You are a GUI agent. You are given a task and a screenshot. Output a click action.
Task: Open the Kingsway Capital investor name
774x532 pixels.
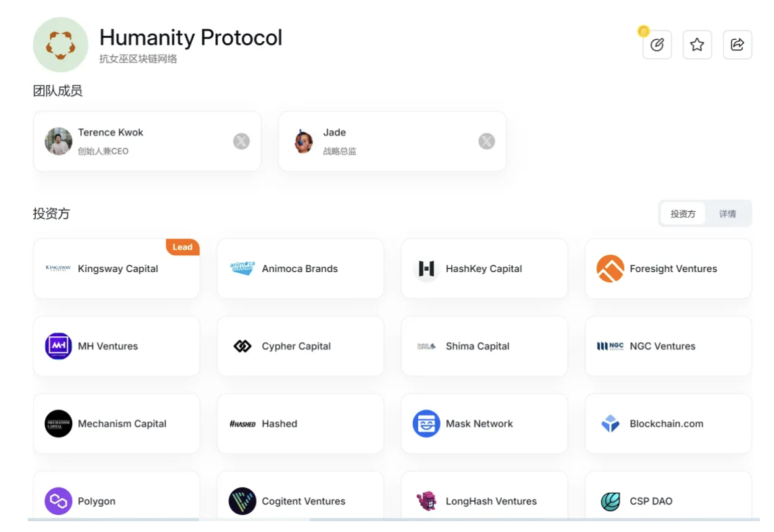pyautogui.click(x=118, y=269)
